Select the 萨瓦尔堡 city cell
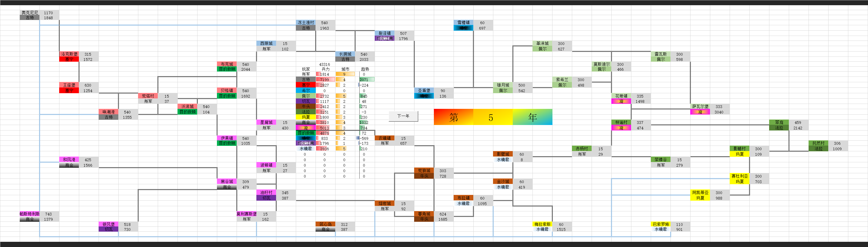The image size is (868, 247). click(x=700, y=106)
